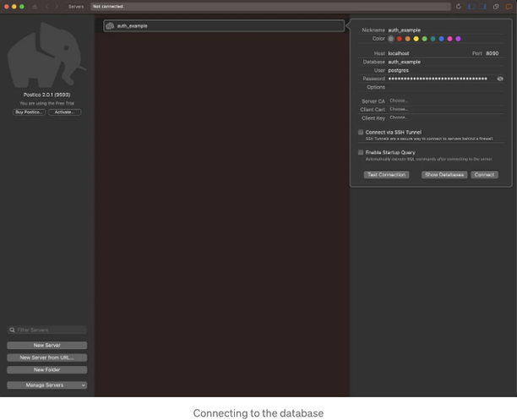Go forward with the right arrow
This screenshot has height=420, width=517.
[57, 7]
